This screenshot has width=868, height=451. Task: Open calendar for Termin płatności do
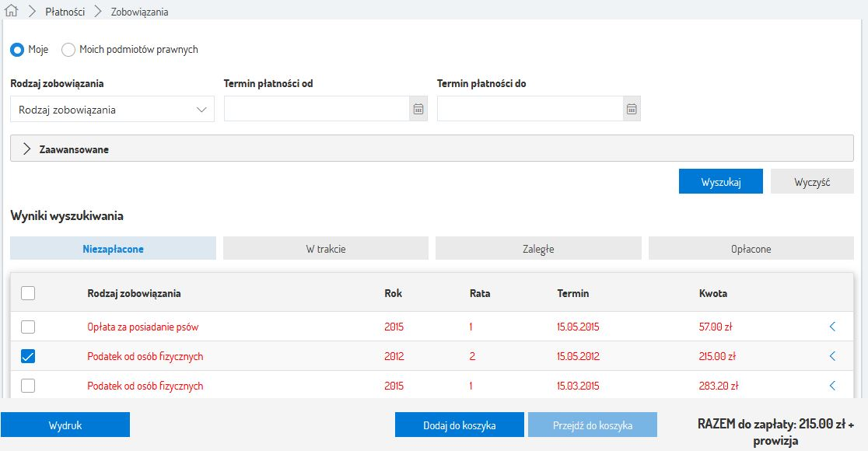point(632,110)
